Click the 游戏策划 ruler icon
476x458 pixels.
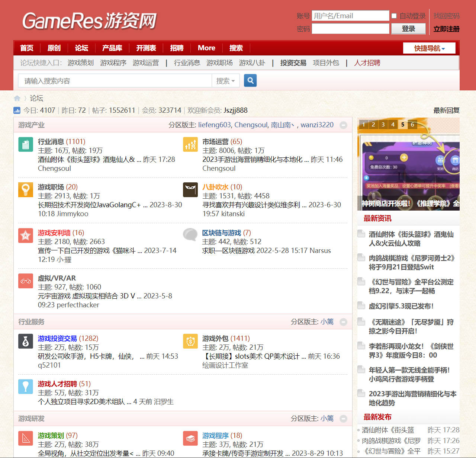(26, 438)
